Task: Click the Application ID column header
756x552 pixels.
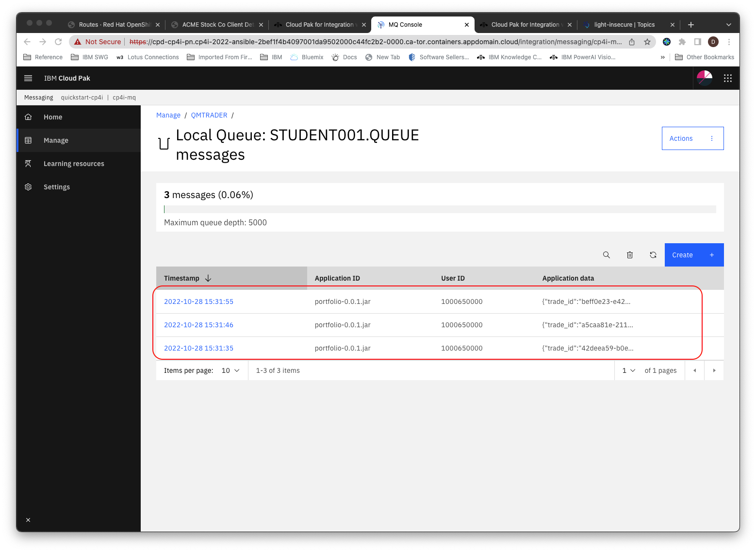Action: pyautogui.click(x=337, y=278)
